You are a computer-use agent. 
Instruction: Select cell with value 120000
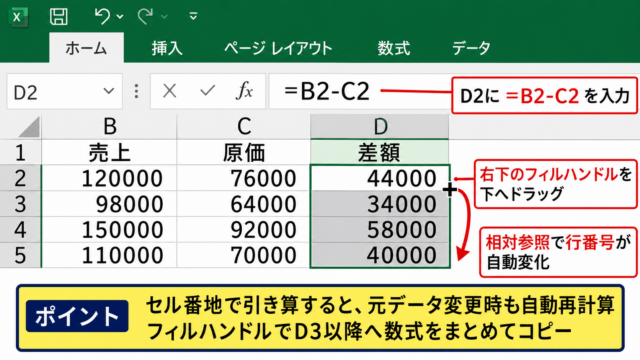click(109, 178)
